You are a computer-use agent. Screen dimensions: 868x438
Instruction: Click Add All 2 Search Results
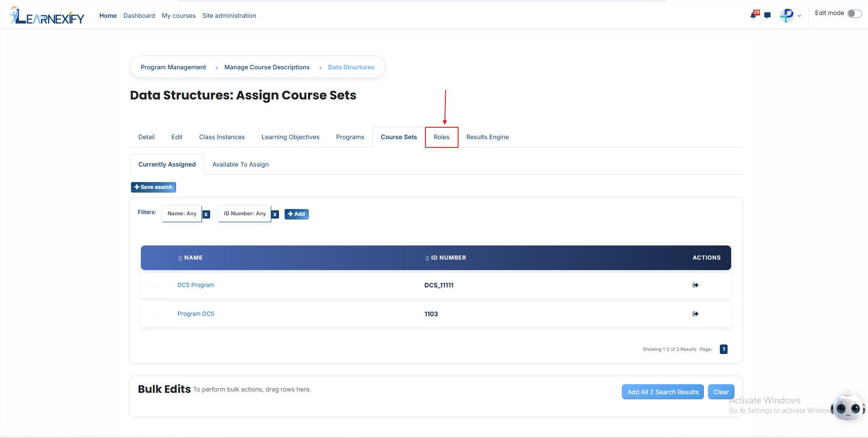pyautogui.click(x=663, y=392)
